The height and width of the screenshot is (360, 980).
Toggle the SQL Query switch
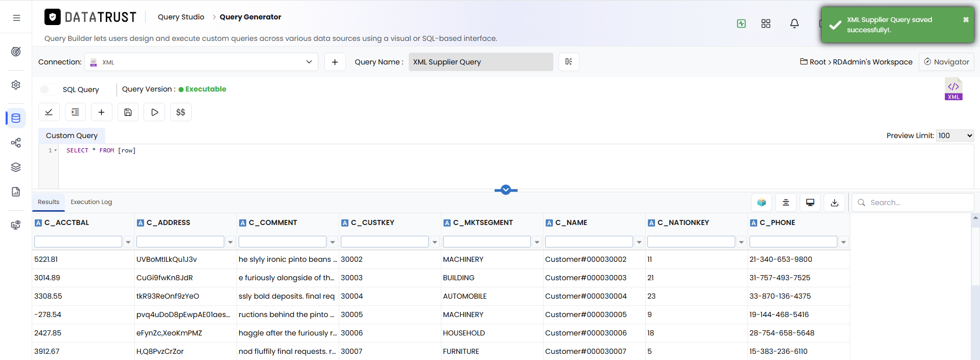48,89
